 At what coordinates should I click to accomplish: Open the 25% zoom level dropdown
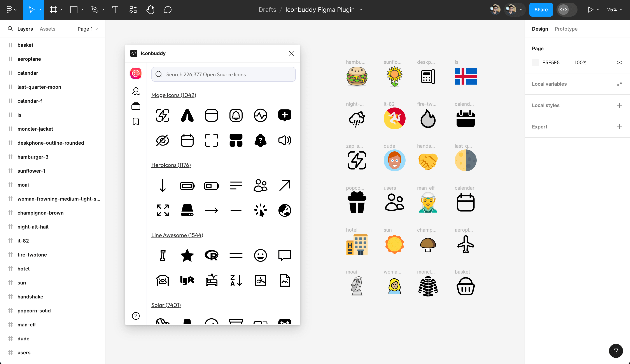coord(615,9)
